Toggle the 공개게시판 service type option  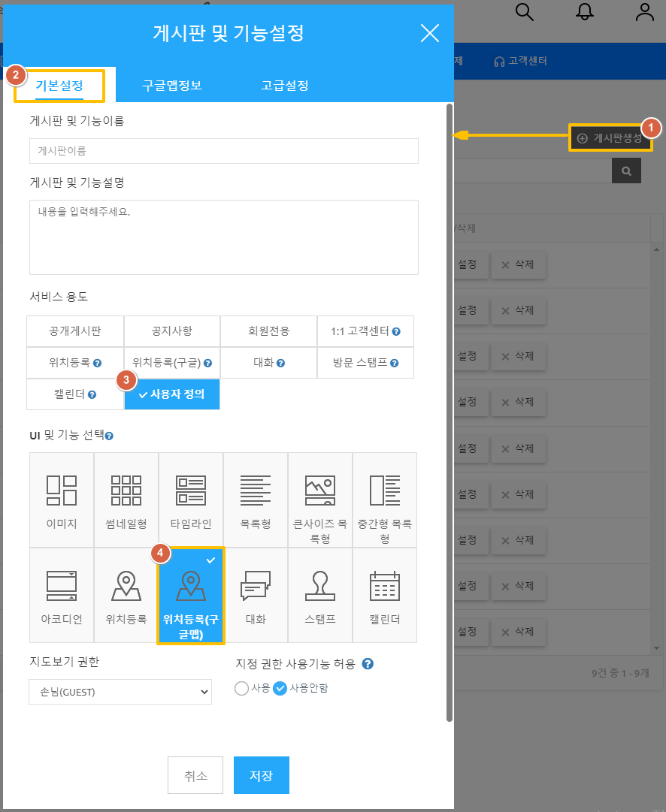click(75, 331)
